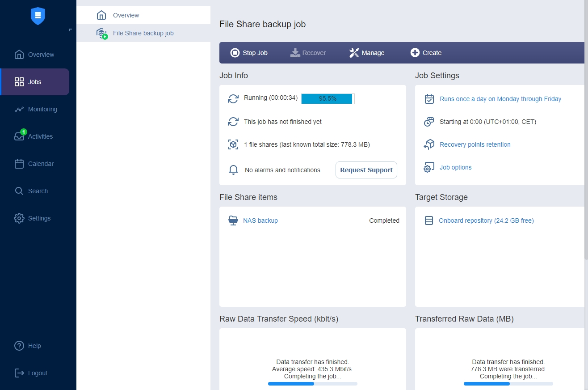Open the Manage menu in the toolbar
The width and height of the screenshot is (588, 390).
click(366, 52)
